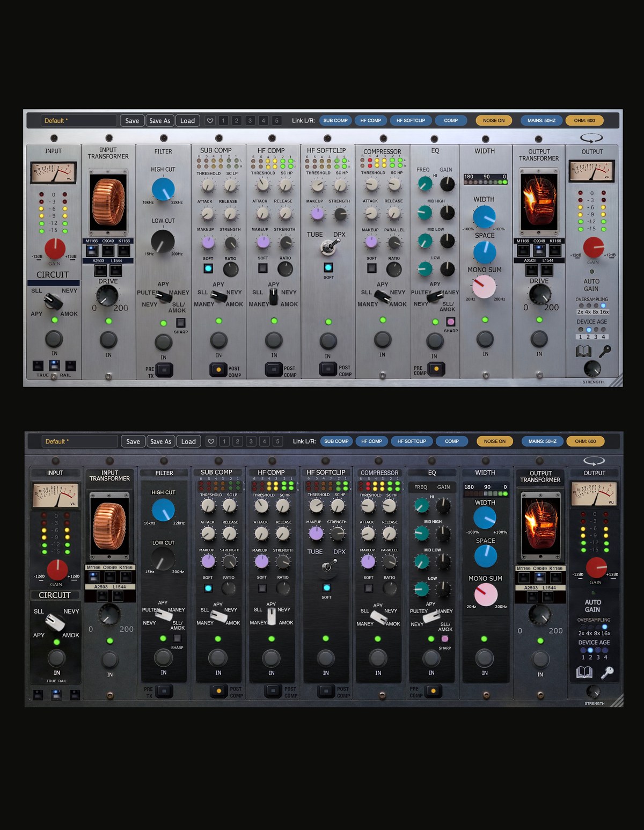The width and height of the screenshot is (644, 830).
Task: Flip the TUBE/DPX switch in the silver plugin
Action: 328,247
